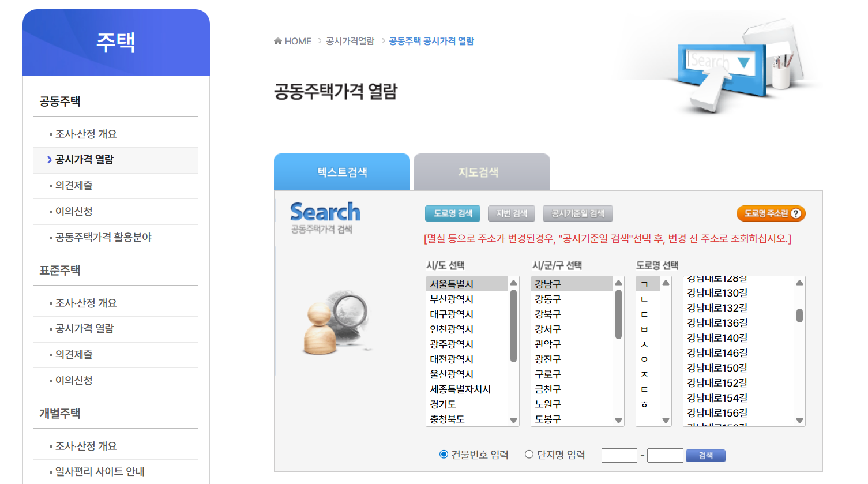This screenshot has width=868, height=484.
Task: Click down arrow of consonant list
Action: point(666,421)
